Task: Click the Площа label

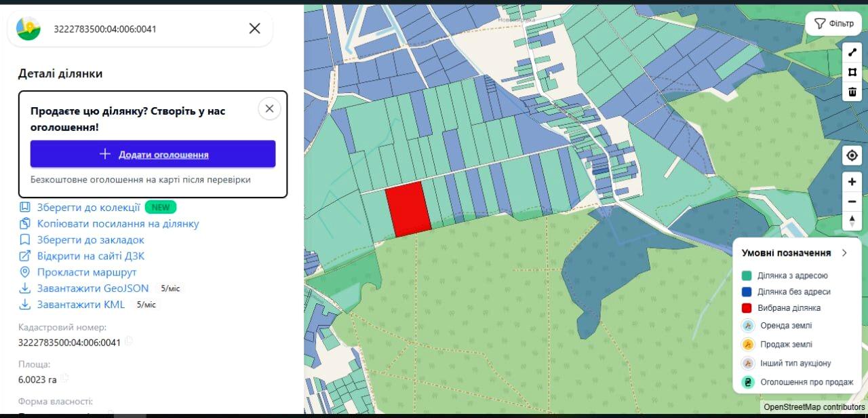Action: coord(35,364)
